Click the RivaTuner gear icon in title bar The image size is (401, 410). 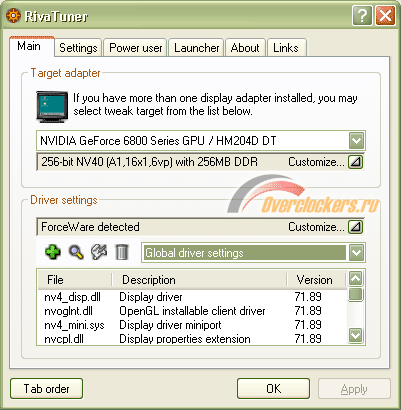click(13, 16)
